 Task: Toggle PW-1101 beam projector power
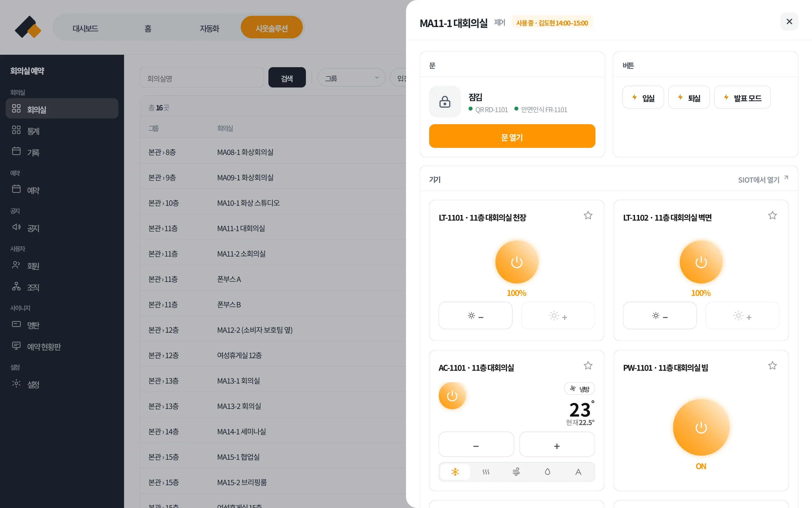[701, 427]
